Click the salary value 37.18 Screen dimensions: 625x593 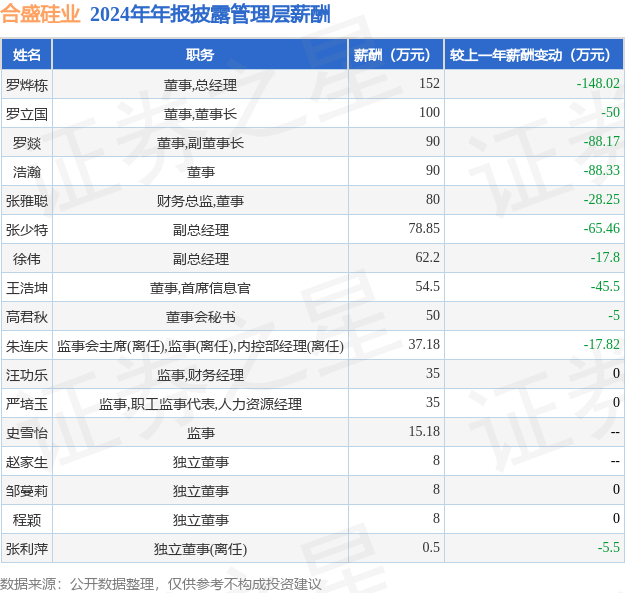pyautogui.click(x=424, y=345)
